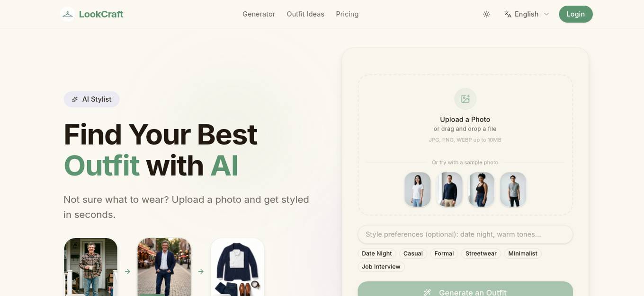The width and height of the screenshot is (644, 296).
Task: Focus the Style preferences input field
Action: tap(465, 235)
